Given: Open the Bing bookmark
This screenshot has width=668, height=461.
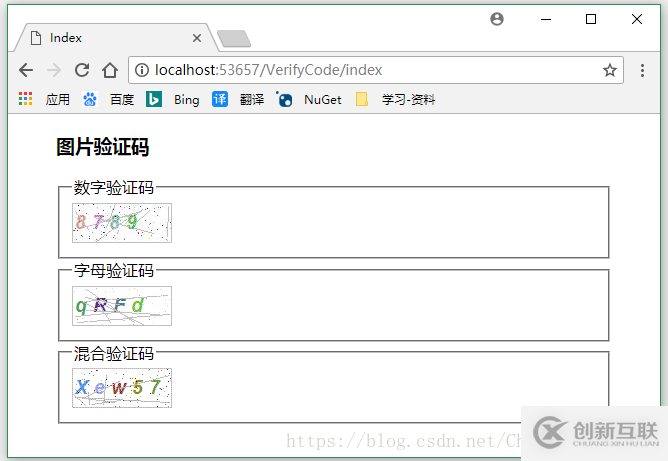Looking at the screenshot, I should [x=174, y=100].
